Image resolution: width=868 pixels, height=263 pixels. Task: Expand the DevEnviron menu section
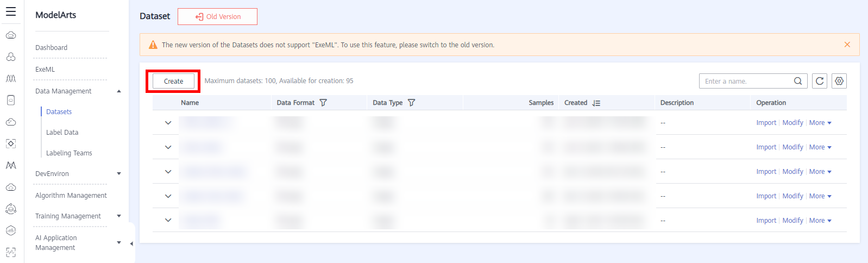pos(119,174)
